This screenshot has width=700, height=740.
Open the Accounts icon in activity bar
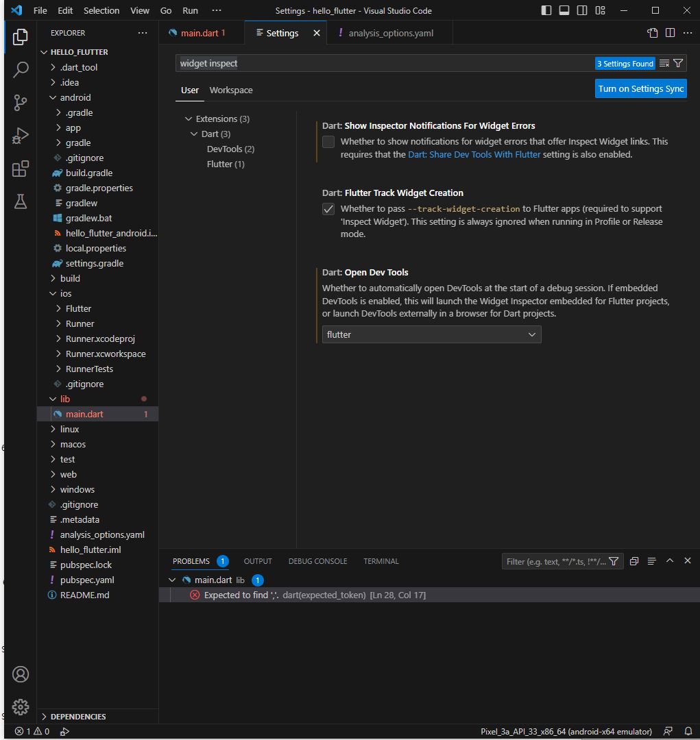[21, 674]
